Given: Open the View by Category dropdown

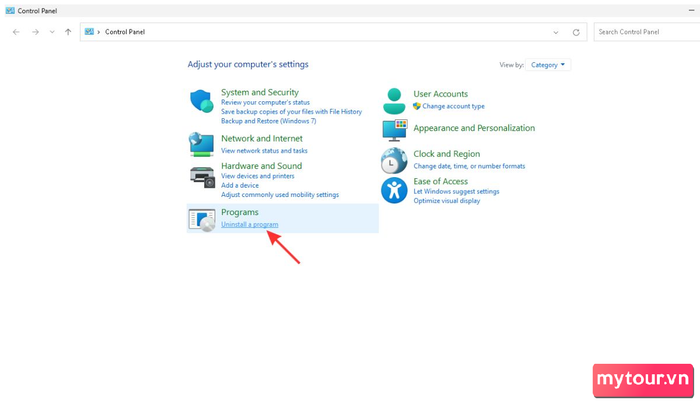Looking at the screenshot, I should click(x=548, y=65).
